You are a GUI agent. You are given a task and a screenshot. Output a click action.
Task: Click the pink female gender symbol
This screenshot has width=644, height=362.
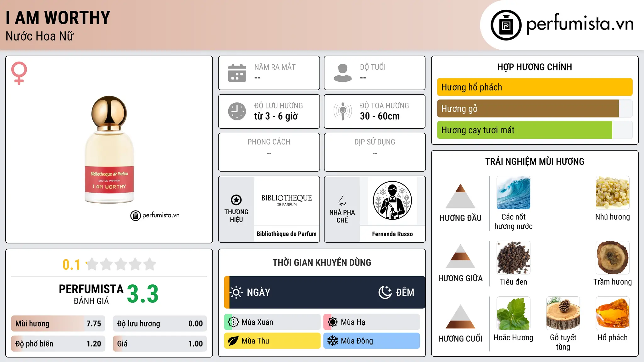pos(19,73)
